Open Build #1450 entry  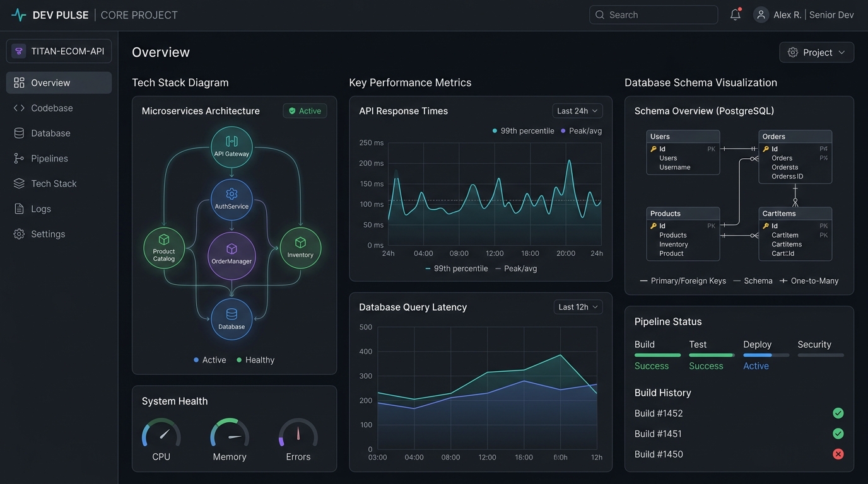[739, 454]
